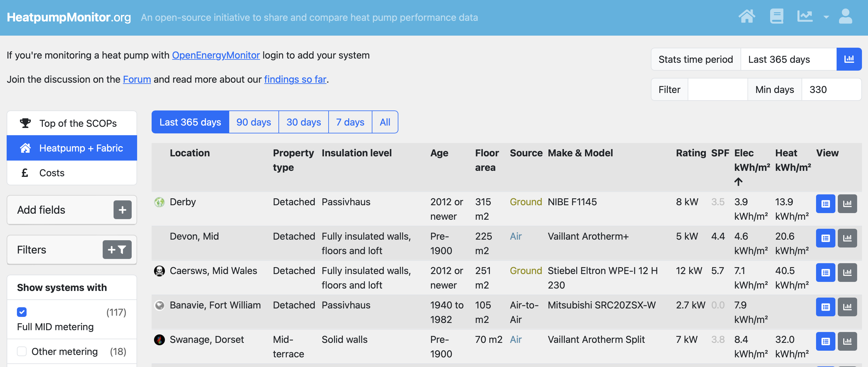Image resolution: width=868 pixels, height=367 pixels.
Task: Sort by Source column header
Action: pyautogui.click(x=526, y=153)
